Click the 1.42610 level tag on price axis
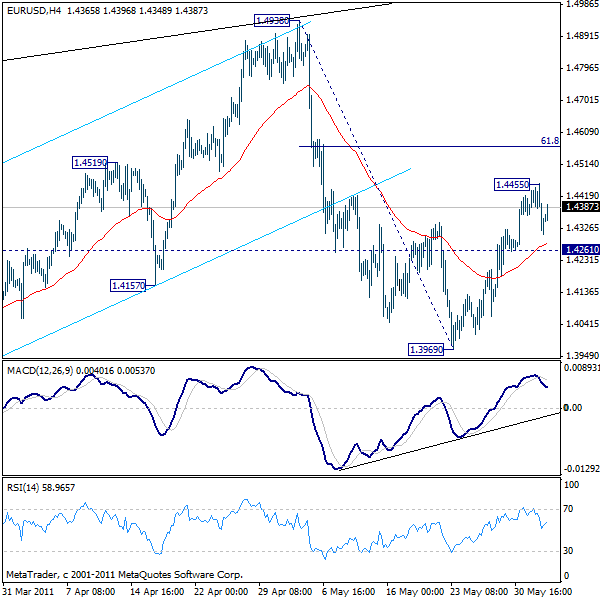This screenshot has height=600, width=600. coord(580,250)
